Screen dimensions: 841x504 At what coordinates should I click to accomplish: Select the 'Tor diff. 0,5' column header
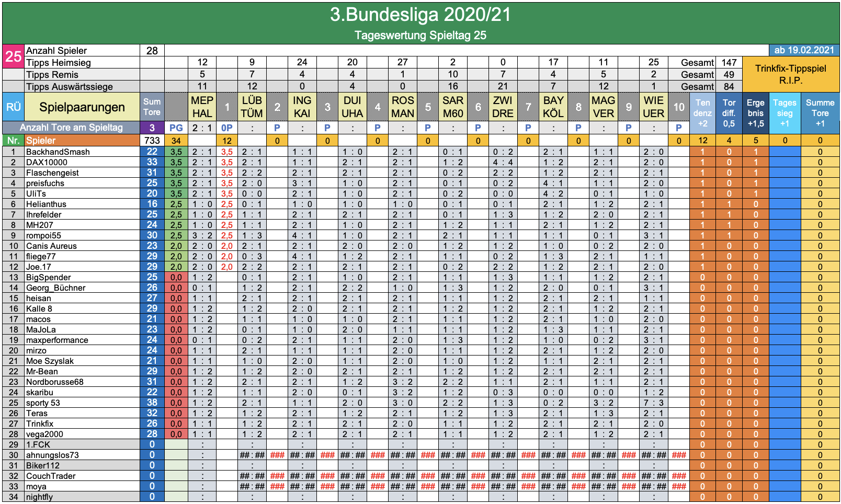coord(729,113)
